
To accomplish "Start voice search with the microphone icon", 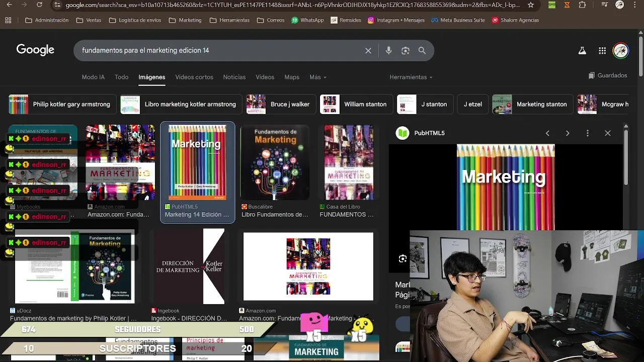I will [x=388, y=50].
